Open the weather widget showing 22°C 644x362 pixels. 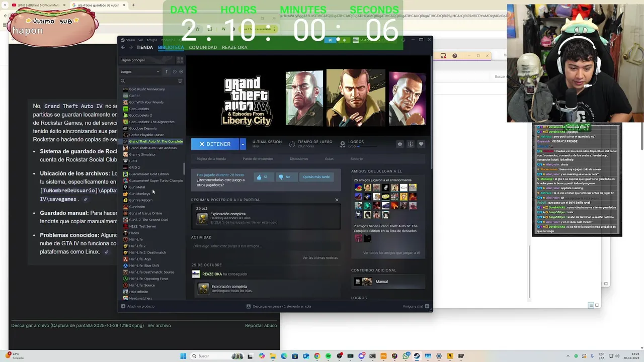click(x=15, y=356)
